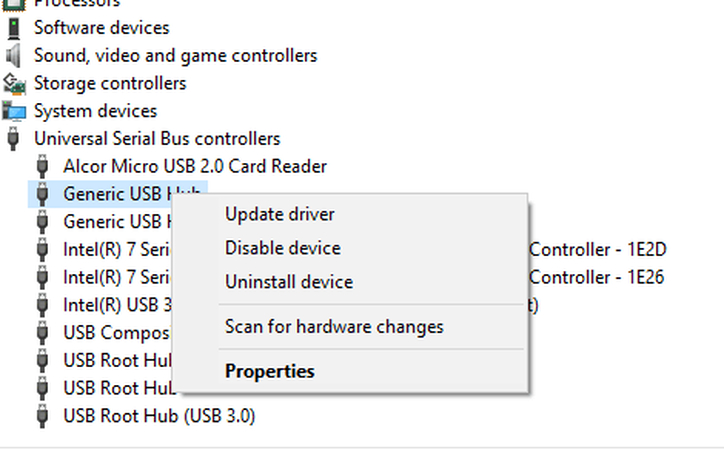Select the Storage controllers category
724x450 pixels.
110,83
